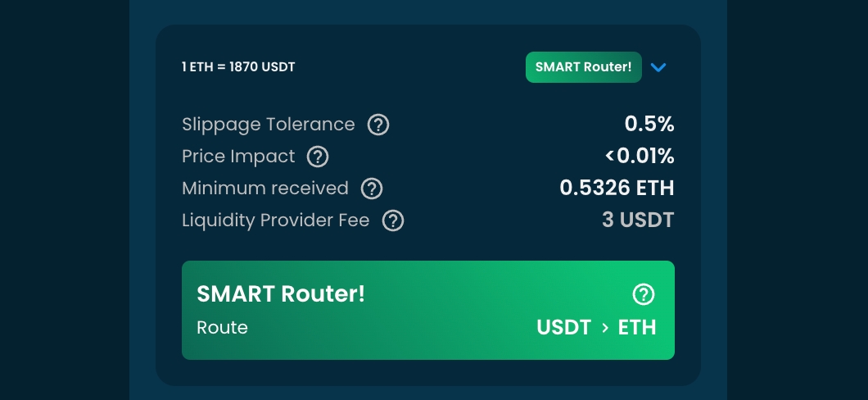Image resolution: width=868 pixels, height=400 pixels.
Task: Click the SMART Router! heading in the green card
Action: 281,294
